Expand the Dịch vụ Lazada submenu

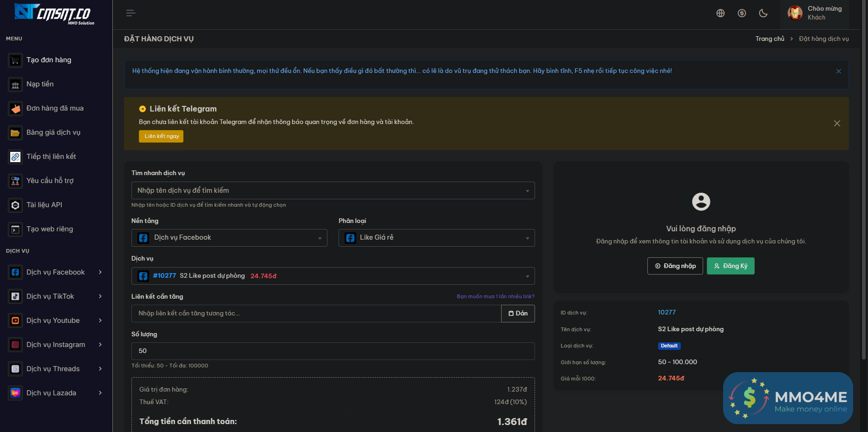coord(100,393)
